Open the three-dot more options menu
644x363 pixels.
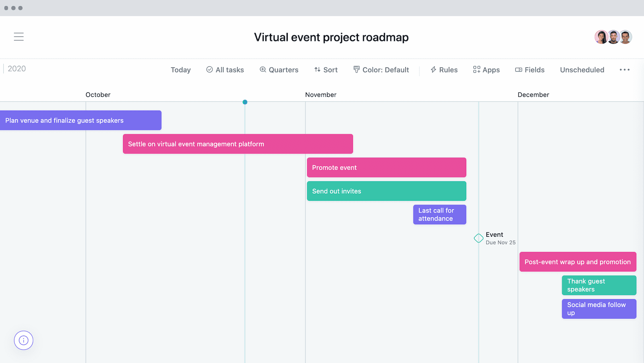click(624, 70)
